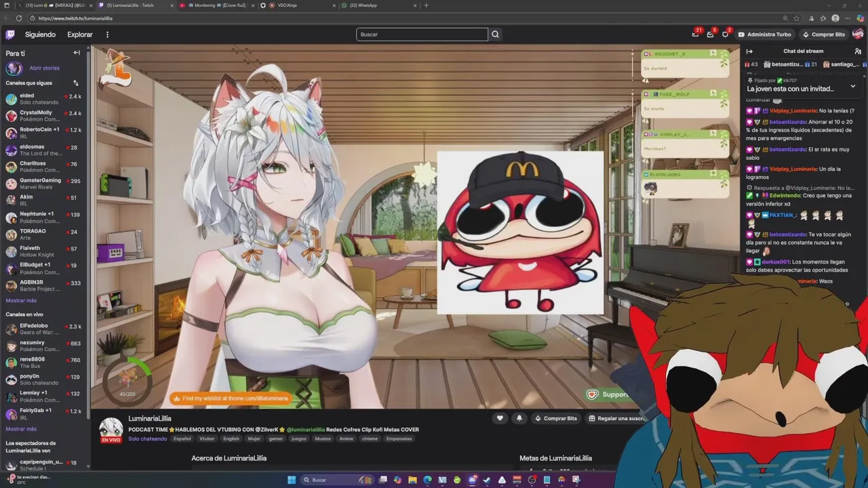
Task: Open Steam from taskbar
Action: pos(487,480)
